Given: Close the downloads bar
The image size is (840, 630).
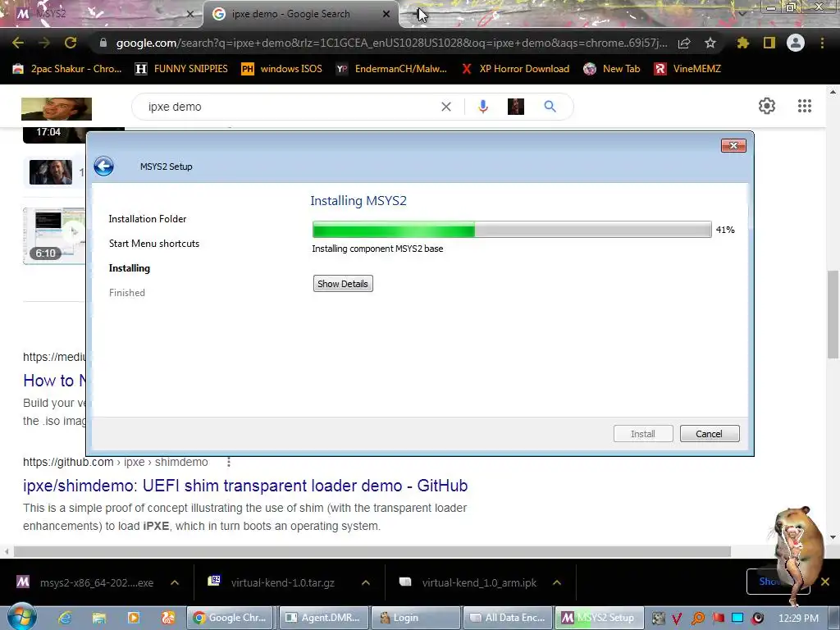Looking at the screenshot, I should (x=825, y=582).
